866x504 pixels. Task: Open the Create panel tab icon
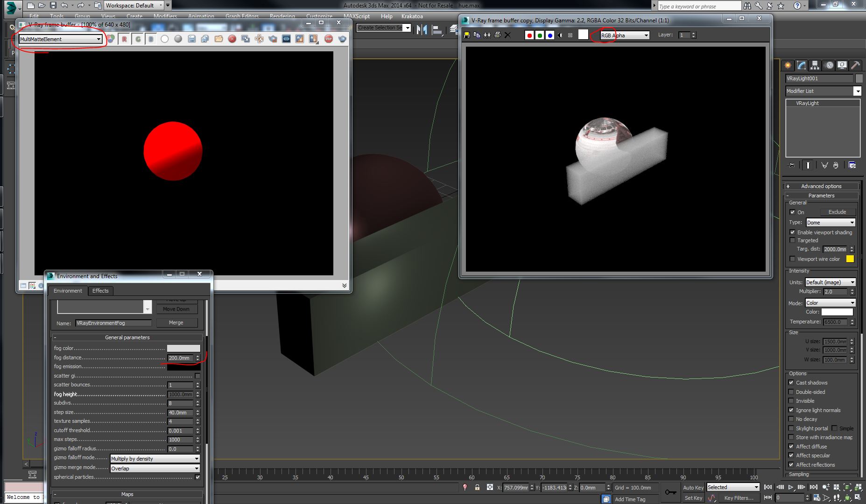coord(788,65)
